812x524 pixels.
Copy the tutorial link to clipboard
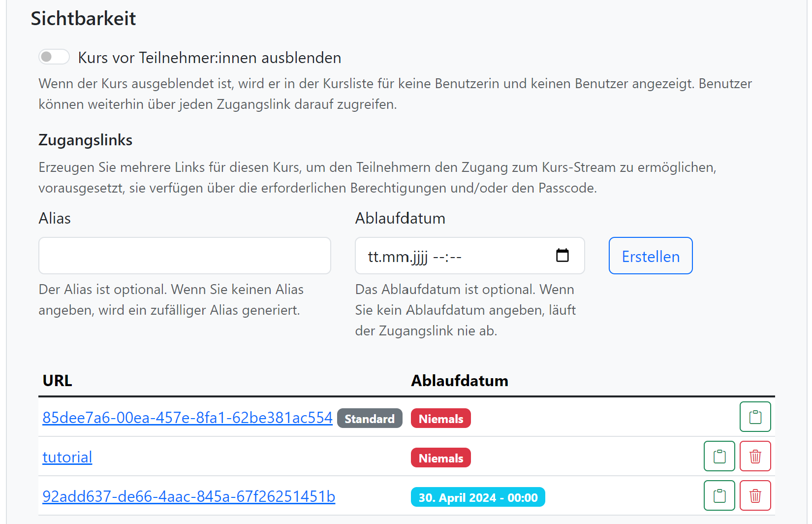coord(719,457)
